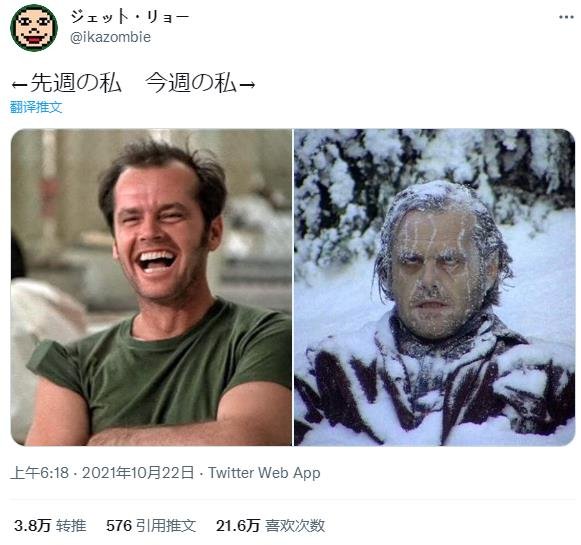This screenshot has height=545, width=581.
Task: Click the Twitter Web App source label
Action: pyautogui.click(x=264, y=473)
